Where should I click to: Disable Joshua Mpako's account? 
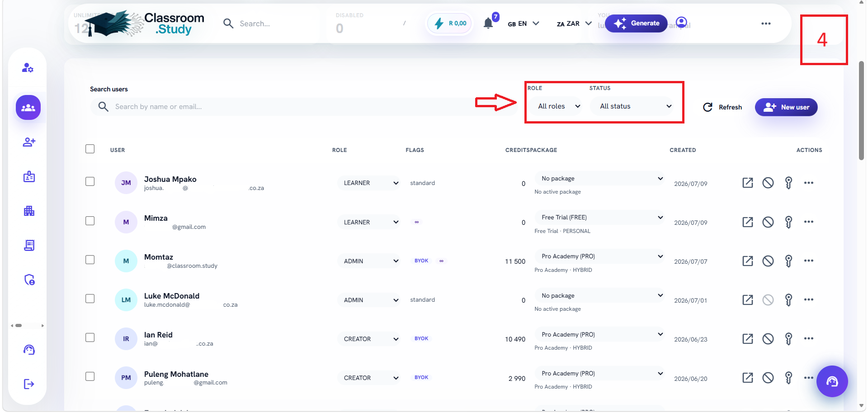point(768,183)
